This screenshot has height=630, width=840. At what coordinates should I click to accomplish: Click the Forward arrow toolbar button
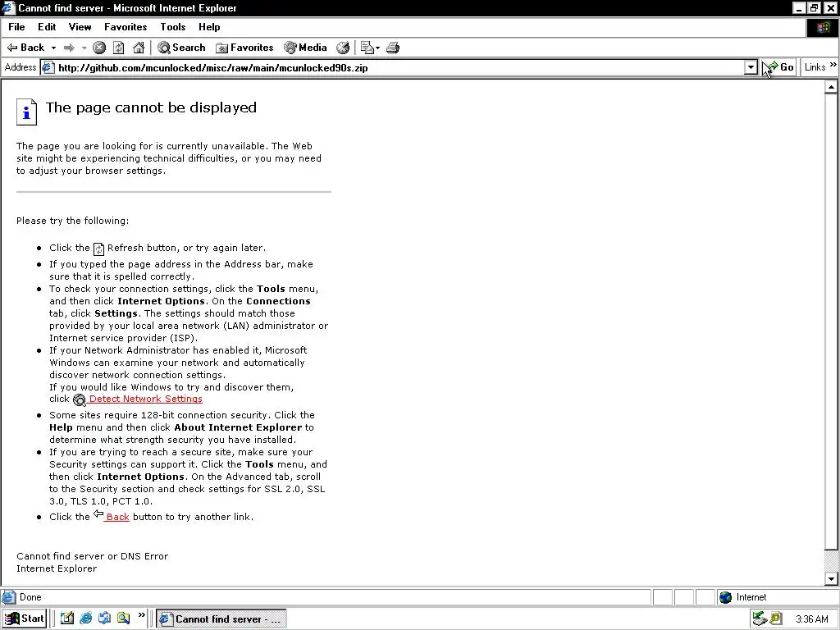pos(69,48)
